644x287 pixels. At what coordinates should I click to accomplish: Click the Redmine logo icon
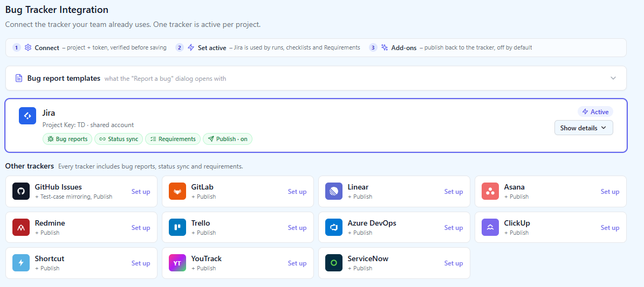click(x=21, y=227)
